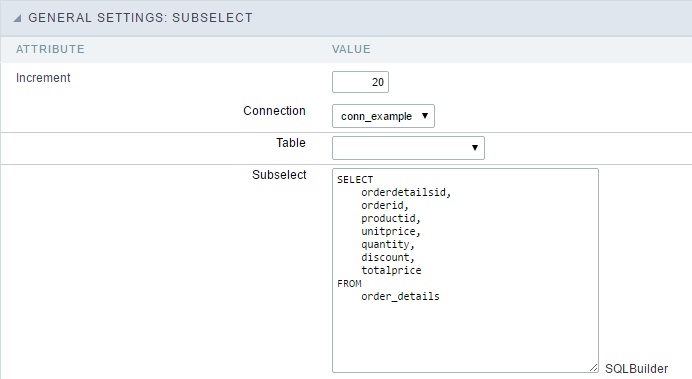The image size is (692, 379).
Task: Click the General Settings: Subselect header text
Action: (x=140, y=18)
